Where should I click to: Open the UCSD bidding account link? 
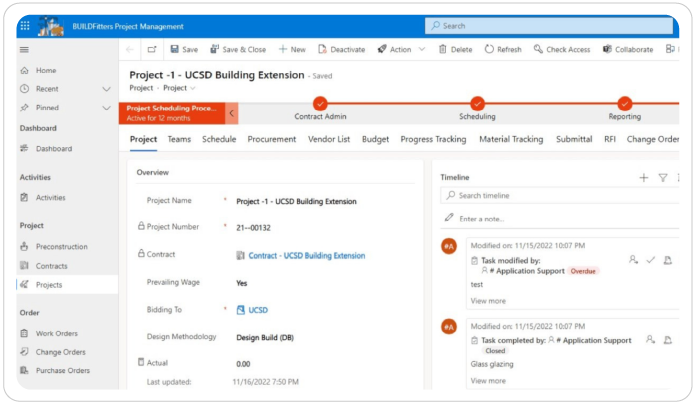click(x=258, y=310)
